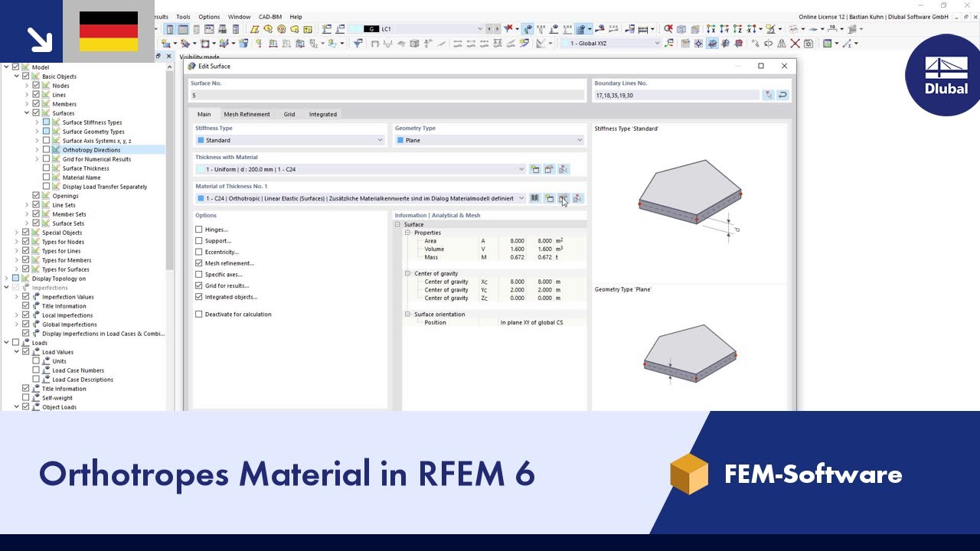
Task: Collapse Properties group in information table
Action: (x=408, y=233)
